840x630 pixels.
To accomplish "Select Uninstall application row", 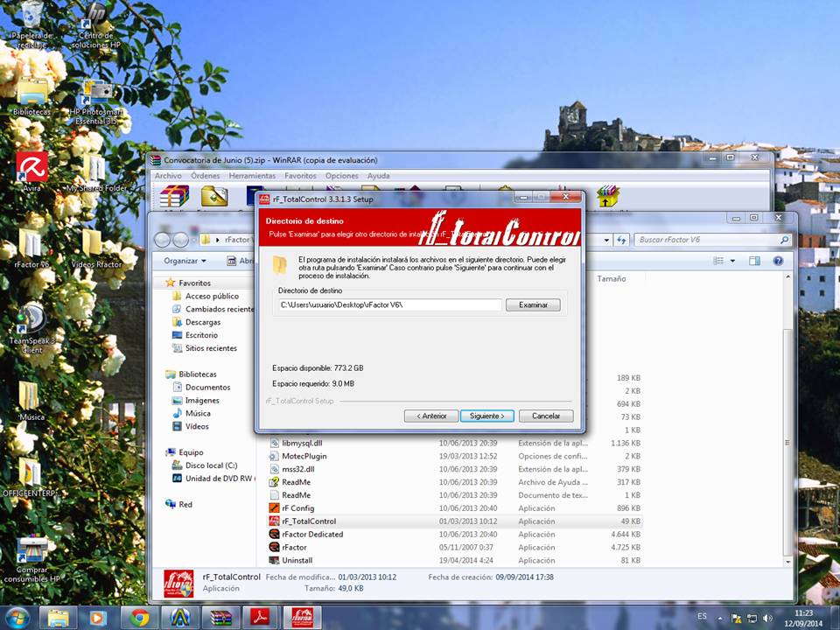I will click(x=454, y=560).
